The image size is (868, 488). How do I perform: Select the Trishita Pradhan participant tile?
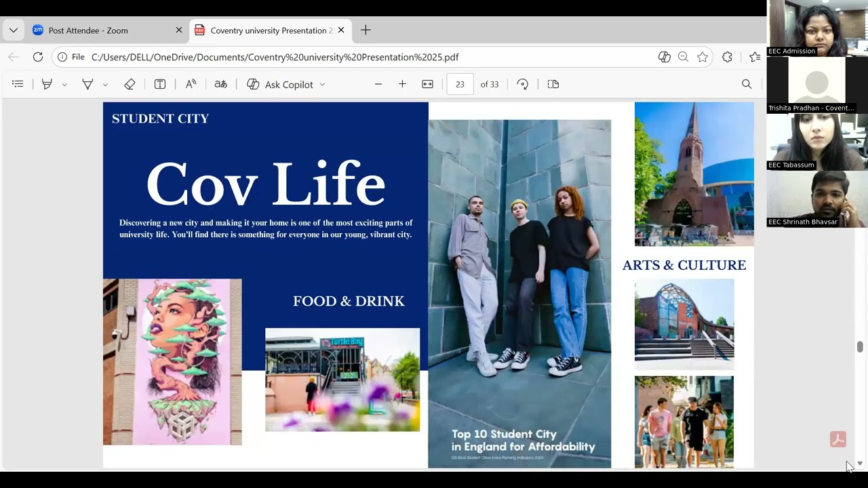(x=817, y=85)
